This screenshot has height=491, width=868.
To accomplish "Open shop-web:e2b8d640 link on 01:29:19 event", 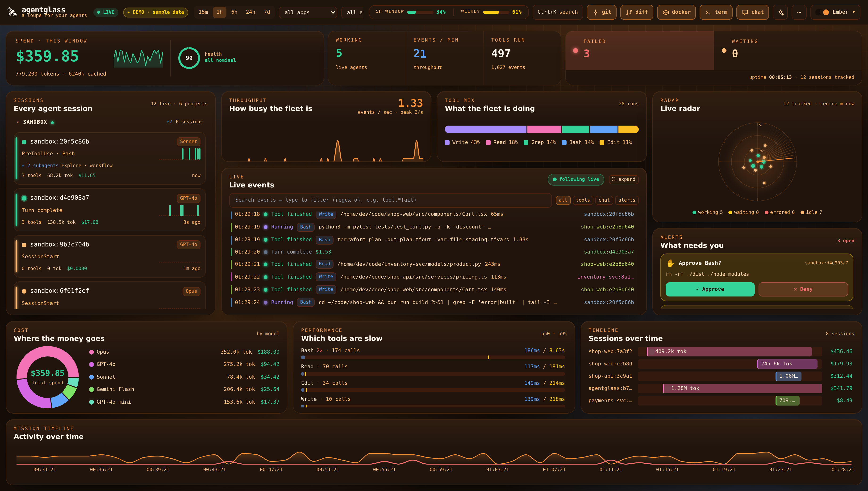I will point(607,227).
